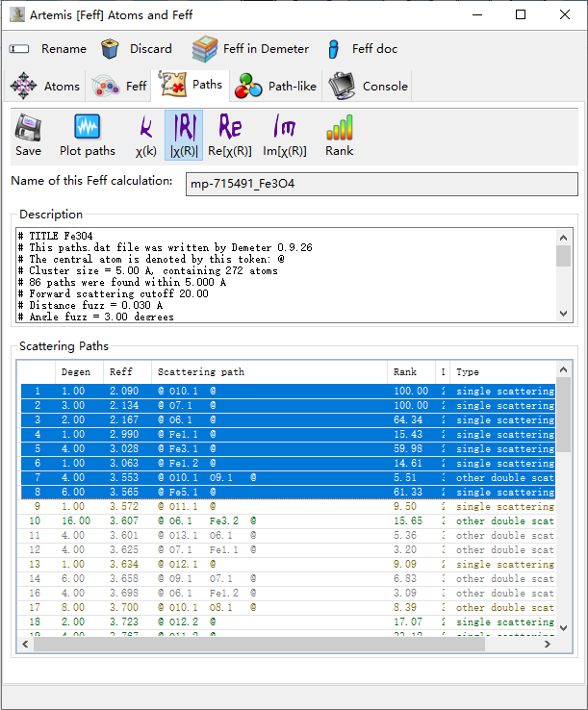
Task: Switch to the Atoms tab
Action: tap(45, 86)
